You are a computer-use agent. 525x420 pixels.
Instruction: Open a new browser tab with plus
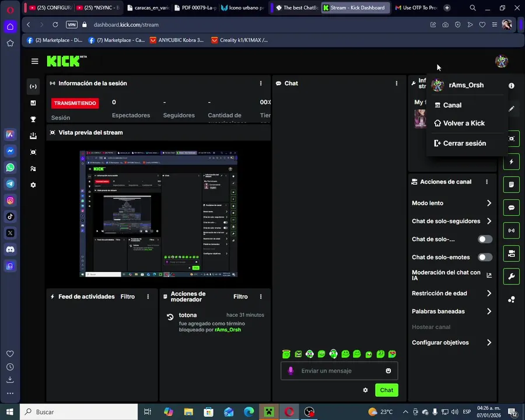(x=447, y=8)
